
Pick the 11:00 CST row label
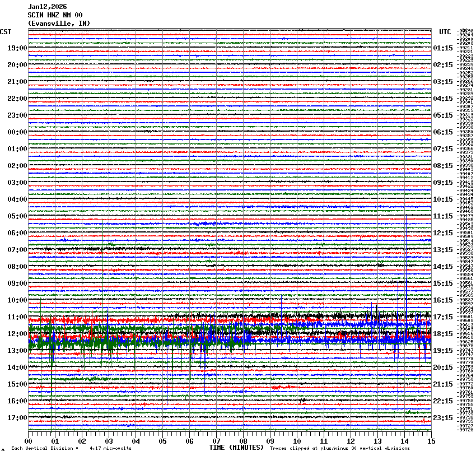tap(17, 317)
